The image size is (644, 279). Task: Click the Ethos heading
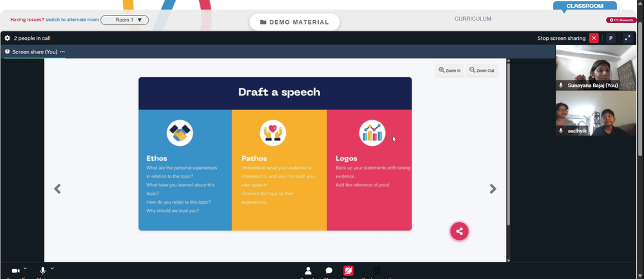click(157, 158)
